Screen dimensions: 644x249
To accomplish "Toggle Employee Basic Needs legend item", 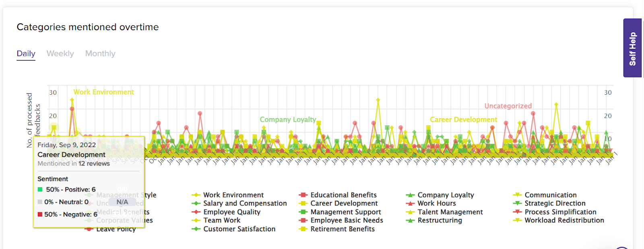I will pyautogui.click(x=347, y=220).
